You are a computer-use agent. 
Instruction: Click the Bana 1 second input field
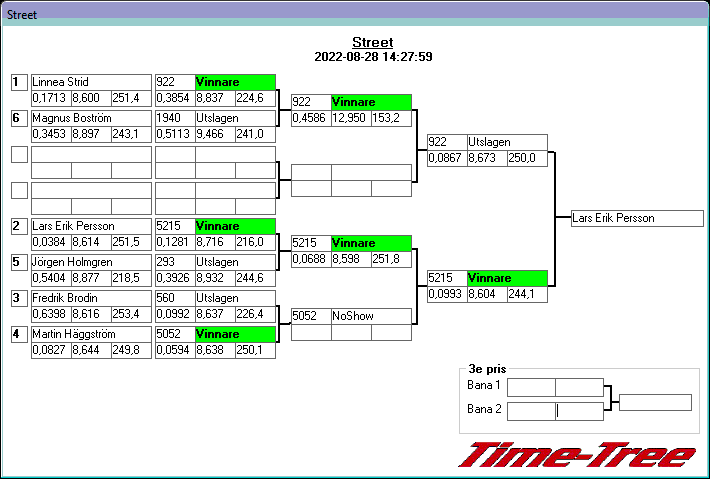(x=580, y=388)
